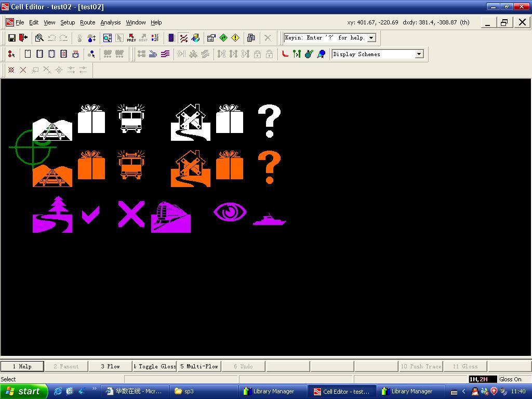The image size is (532, 399).
Task: Click the Gloss On status text
Action: coord(510,379)
